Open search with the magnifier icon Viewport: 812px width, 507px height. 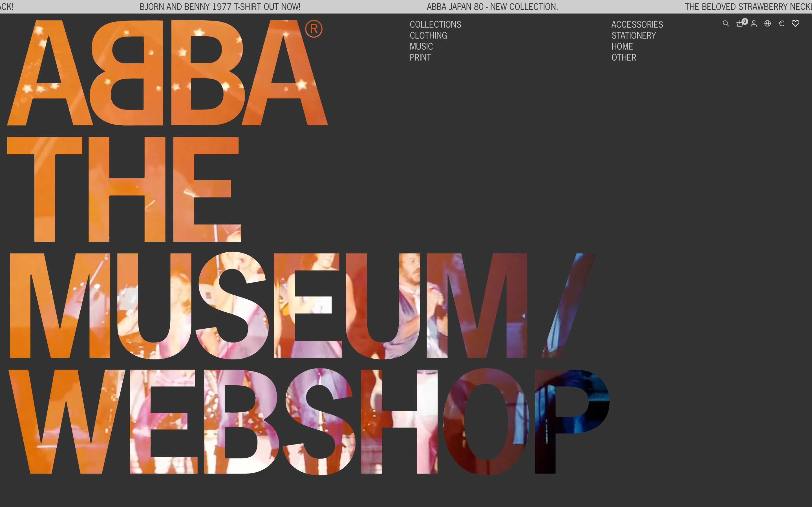[725, 23]
